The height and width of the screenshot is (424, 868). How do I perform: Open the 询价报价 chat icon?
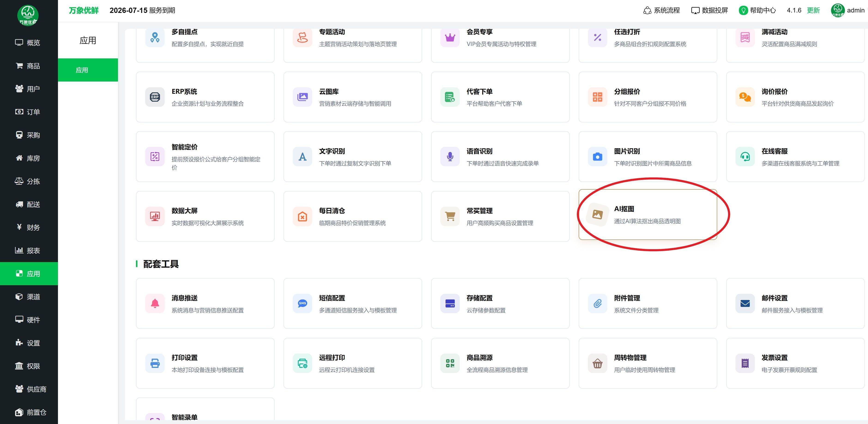pos(745,97)
